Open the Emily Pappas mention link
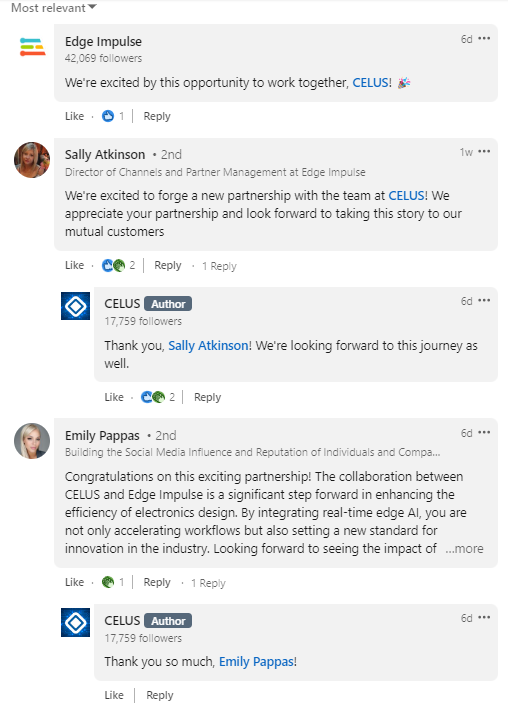 [x=256, y=662]
